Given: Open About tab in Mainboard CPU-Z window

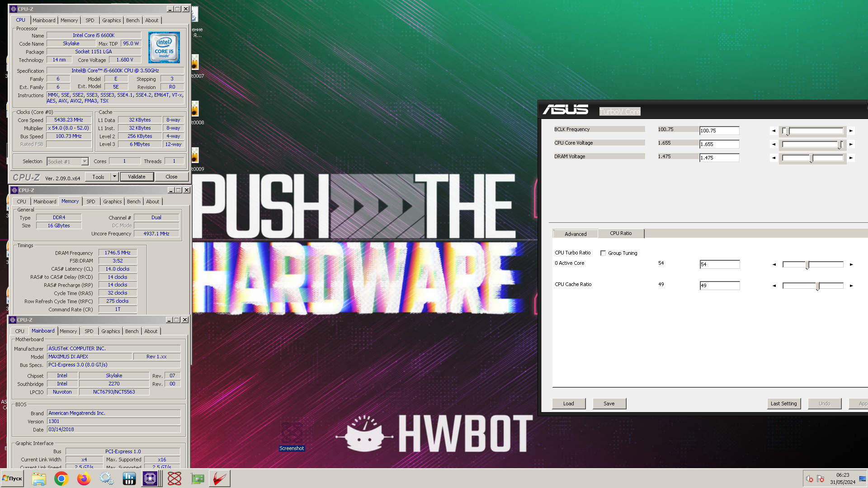Looking at the screenshot, I should (151, 331).
